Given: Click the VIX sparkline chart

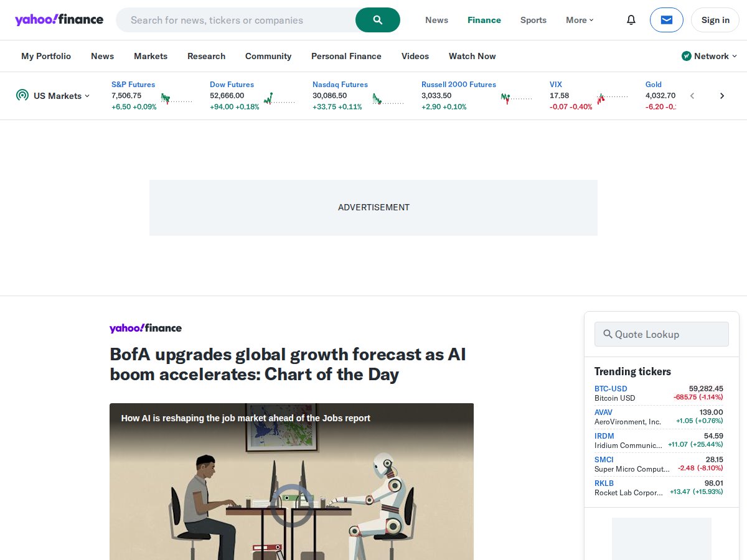Looking at the screenshot, I should [x=613, y=98].
